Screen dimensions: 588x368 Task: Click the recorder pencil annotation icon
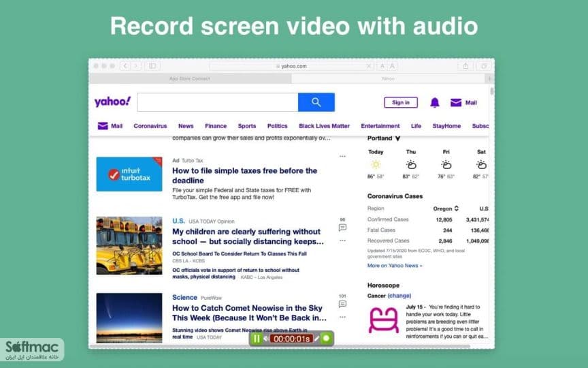[x=317, y=339]
